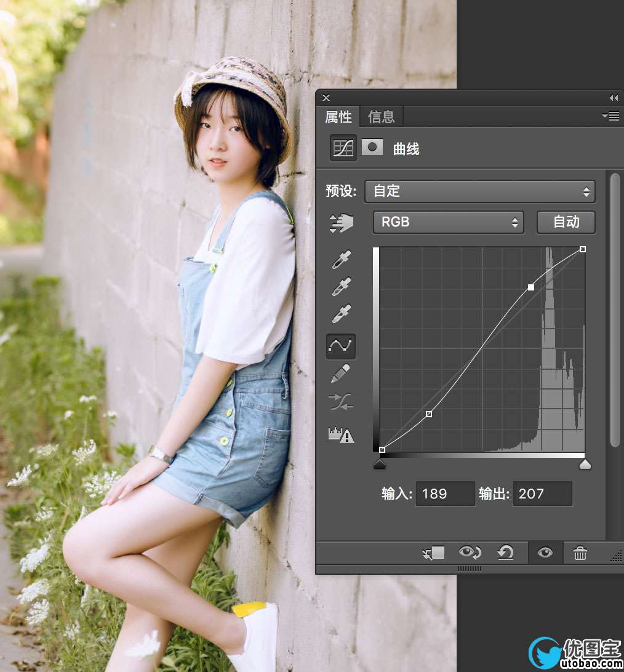The width and height of the screenshot is (624, 672).
Task: Click the 输出 output value field
Action: 543,494
